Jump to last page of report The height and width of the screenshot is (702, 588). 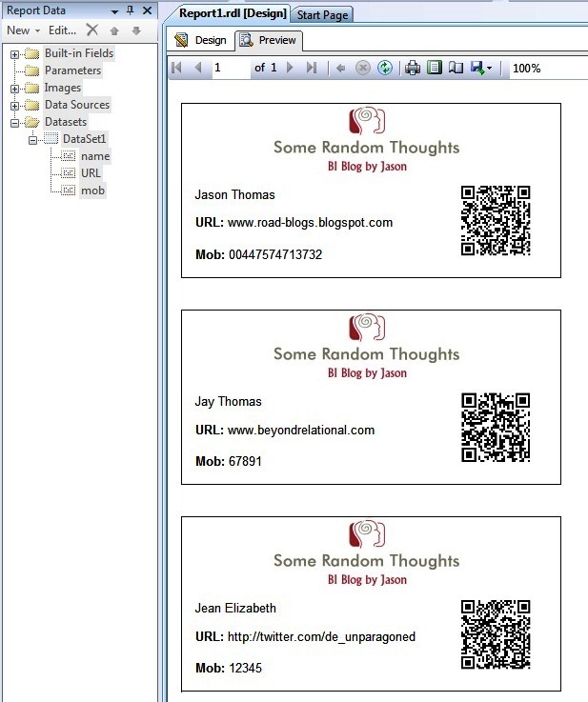[x=312, y=68]
